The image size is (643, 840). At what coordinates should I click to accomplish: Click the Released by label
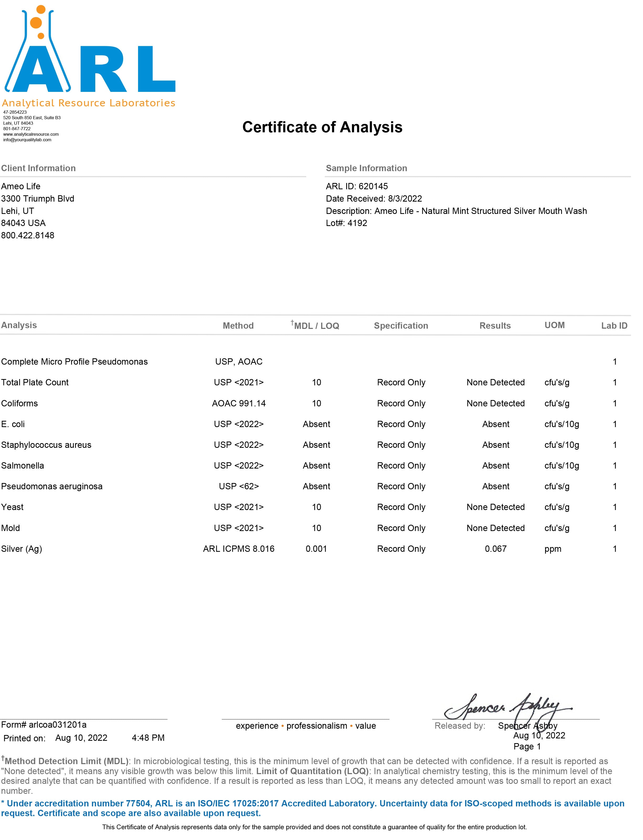[x=460, y=726]
